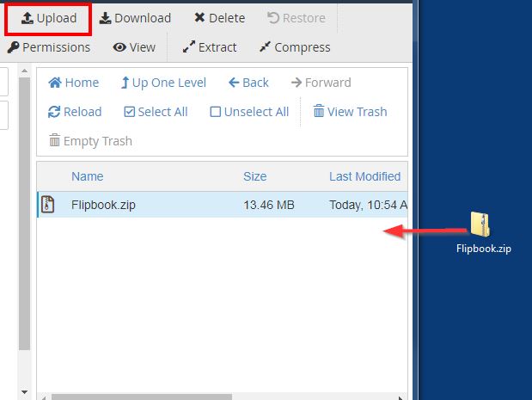Open the Permissions dialog
Screen dimensions: 532x400
coord(49,47)
